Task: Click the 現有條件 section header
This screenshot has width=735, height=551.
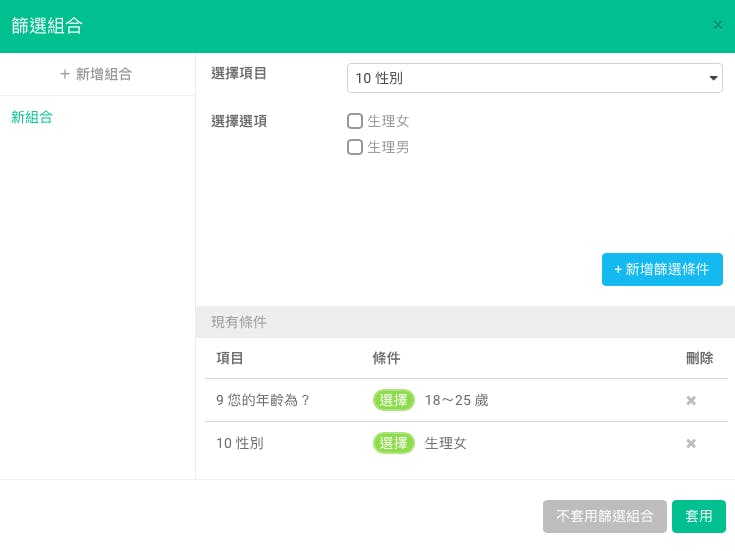Action: 239,322
